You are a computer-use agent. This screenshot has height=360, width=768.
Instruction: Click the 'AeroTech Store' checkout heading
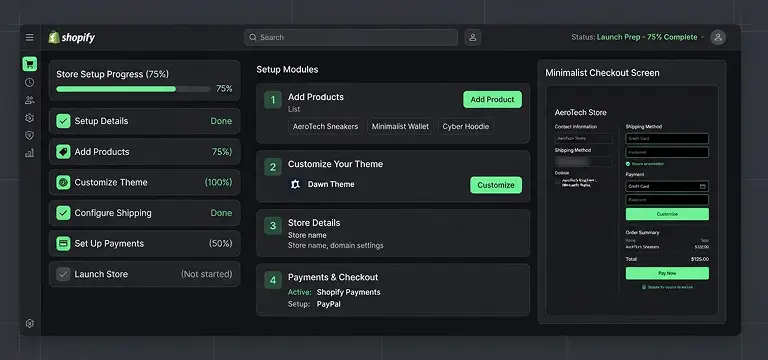tap(580, 113)
